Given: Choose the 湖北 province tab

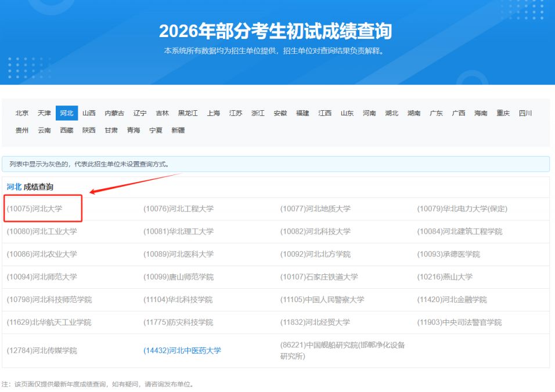Looking at the screenshot, I should pyautogui.click(x=391, y=113).
